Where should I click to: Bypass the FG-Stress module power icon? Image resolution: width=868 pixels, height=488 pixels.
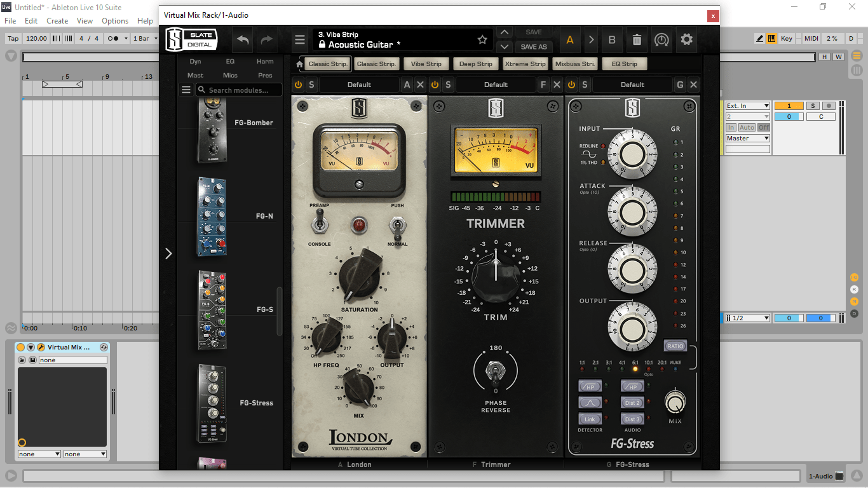572,85
